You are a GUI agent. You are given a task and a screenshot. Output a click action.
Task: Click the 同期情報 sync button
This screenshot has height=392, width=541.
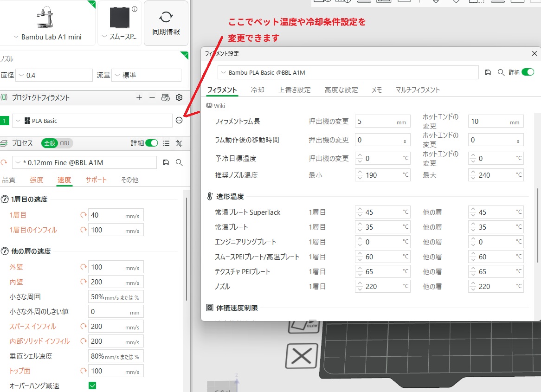pyautogui.click(x=166, y=23)
